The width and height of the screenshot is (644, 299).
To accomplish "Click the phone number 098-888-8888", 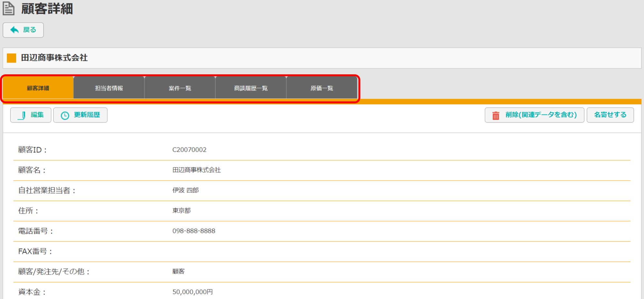I will coord(194,231).
